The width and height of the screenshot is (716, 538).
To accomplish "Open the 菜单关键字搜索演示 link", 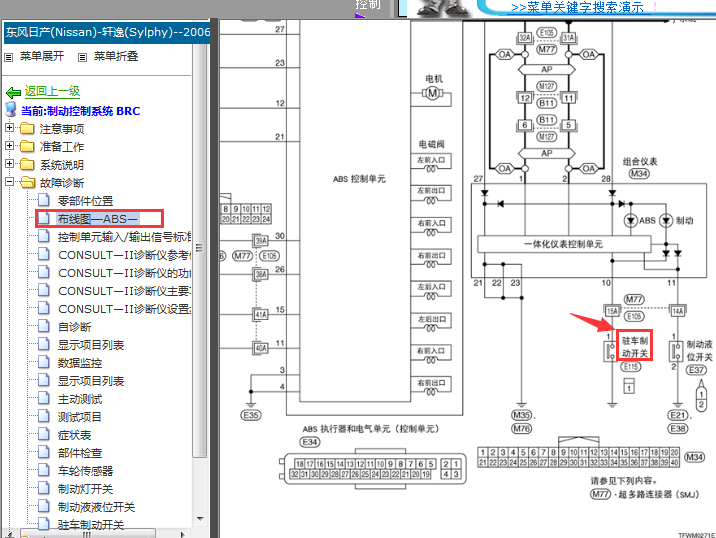I will [577, 7].
